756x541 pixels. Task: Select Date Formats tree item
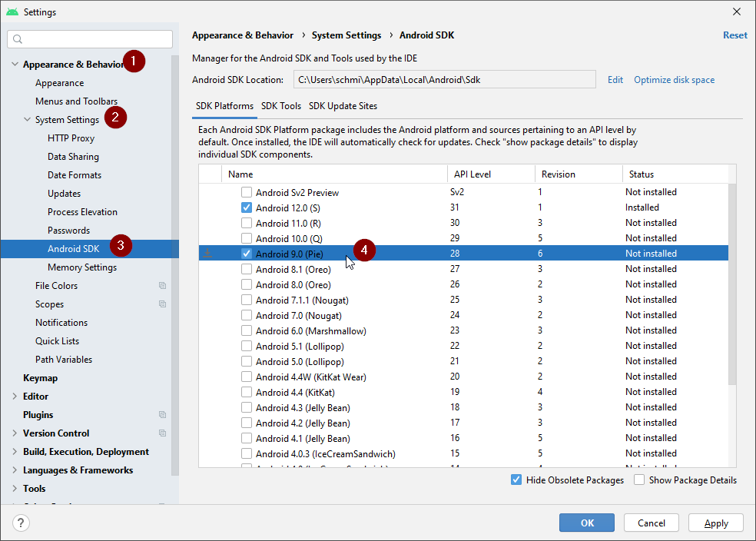coord(75,175)
